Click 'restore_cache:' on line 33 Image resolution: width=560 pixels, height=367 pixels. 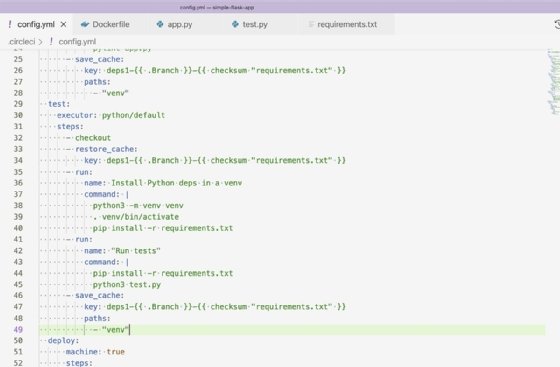(x=106, y=149)
